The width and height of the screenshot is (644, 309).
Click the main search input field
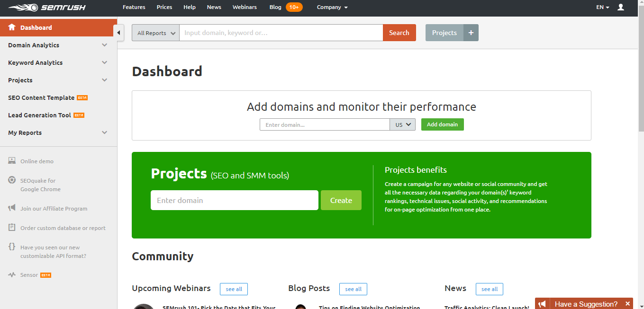pos(281,33)
